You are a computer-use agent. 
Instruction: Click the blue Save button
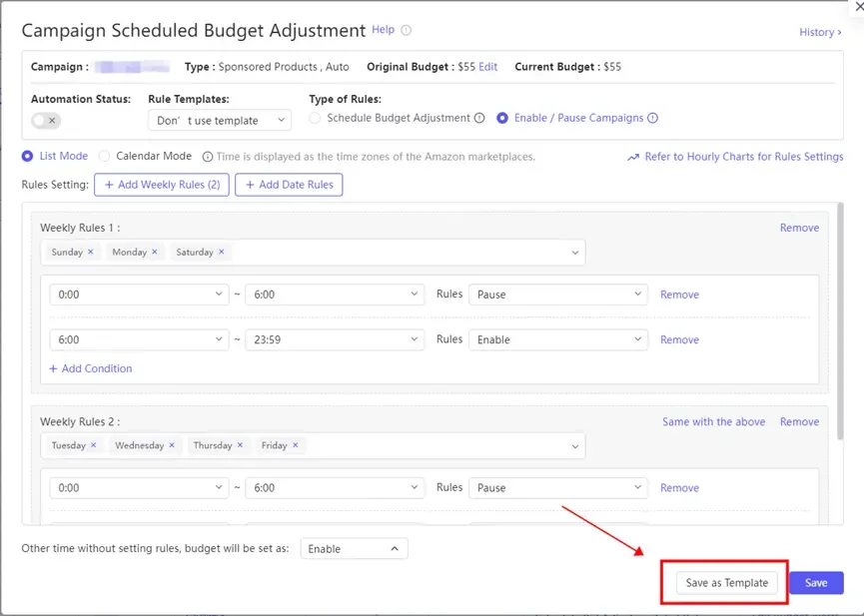816,583
